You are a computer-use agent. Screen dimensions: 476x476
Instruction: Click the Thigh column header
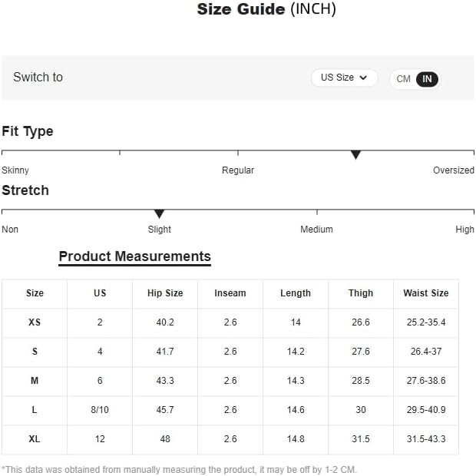[x=361, y=293]
